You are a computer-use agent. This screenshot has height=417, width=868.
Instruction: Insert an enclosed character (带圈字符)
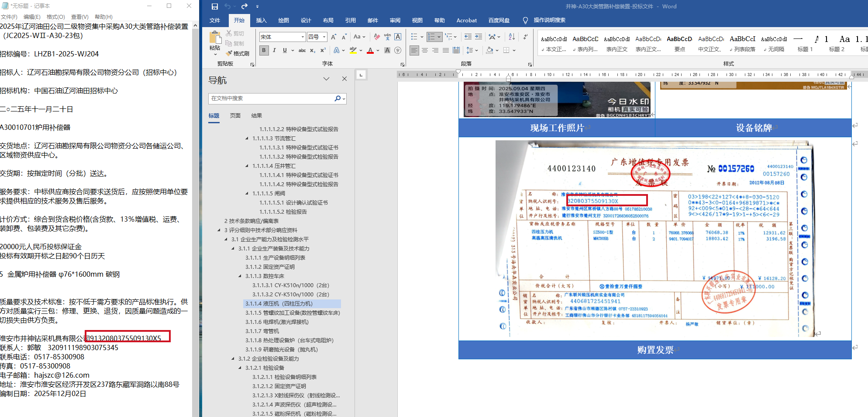pos(398,50)
